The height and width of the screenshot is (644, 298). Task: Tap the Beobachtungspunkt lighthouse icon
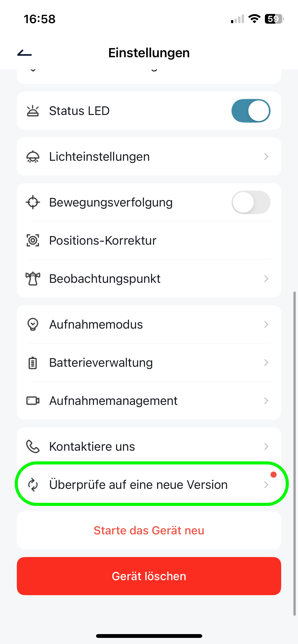pyautogui.click(x=33, y=279)
